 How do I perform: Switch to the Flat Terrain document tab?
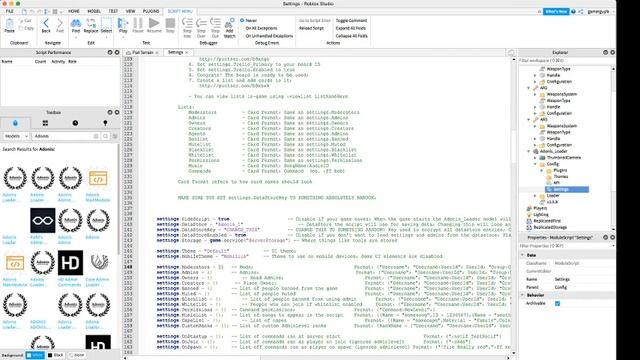[142, 53]
